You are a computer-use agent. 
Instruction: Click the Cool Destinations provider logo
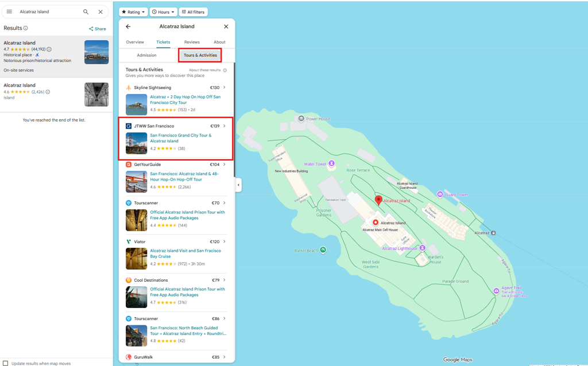129,280
